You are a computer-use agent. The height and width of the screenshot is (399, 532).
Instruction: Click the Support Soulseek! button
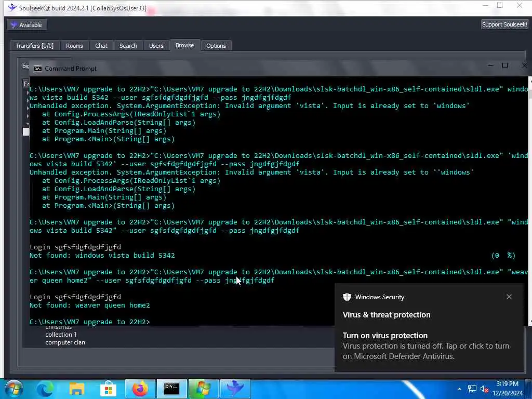point(504,24)
